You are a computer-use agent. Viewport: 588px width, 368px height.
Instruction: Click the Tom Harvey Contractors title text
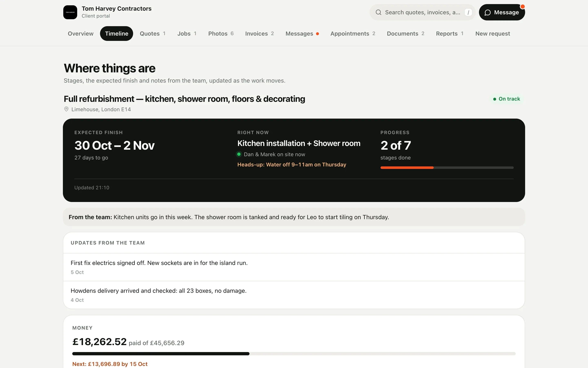[x=116, y=9]
